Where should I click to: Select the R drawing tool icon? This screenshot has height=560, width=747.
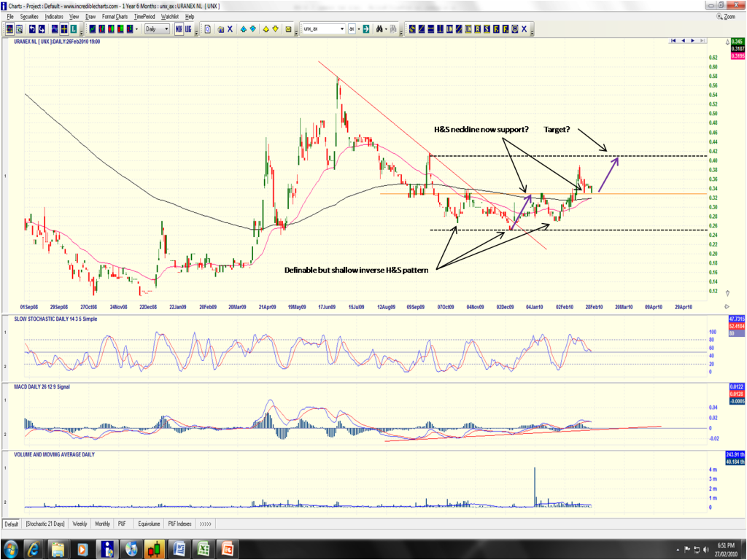pyautogui.click(x=477, y=29)
